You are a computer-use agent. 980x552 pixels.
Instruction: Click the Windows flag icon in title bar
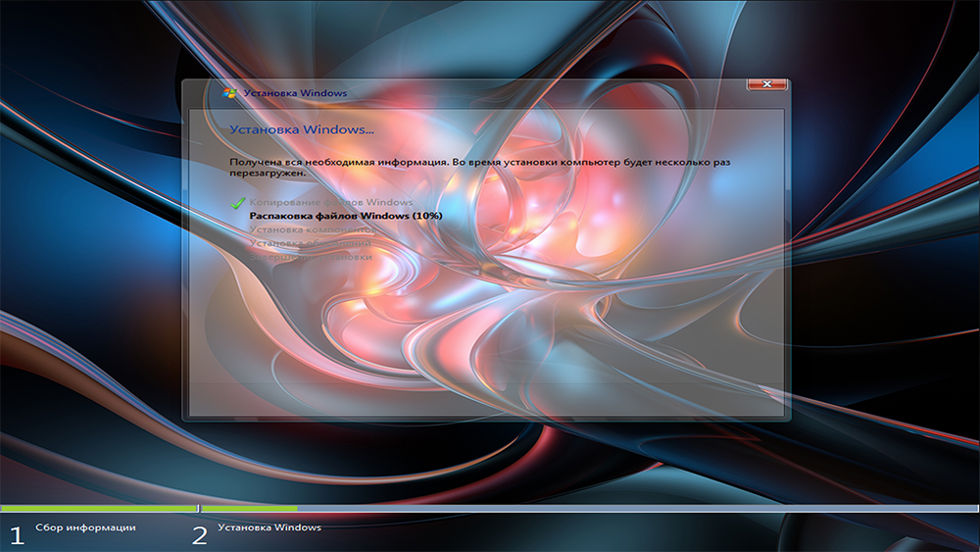(229, 93)
